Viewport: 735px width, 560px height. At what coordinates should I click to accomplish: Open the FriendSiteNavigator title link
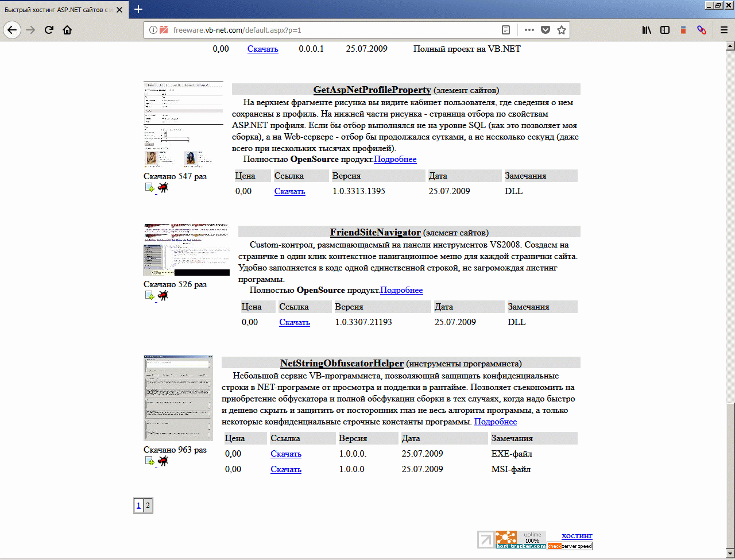376,232
